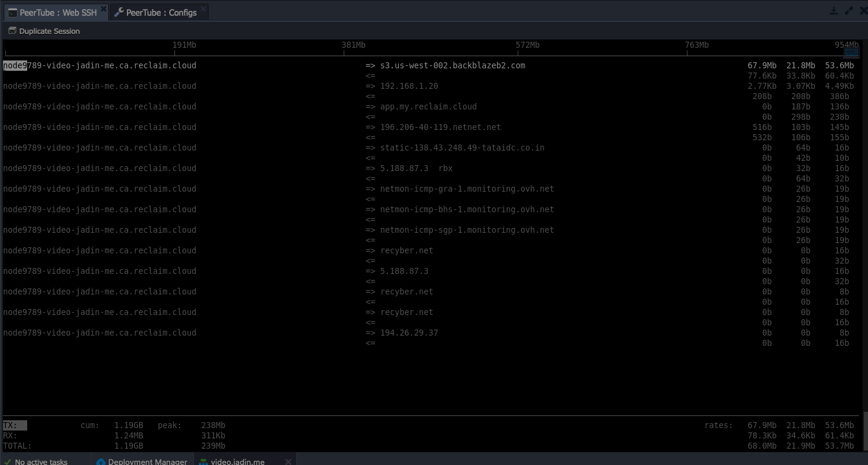Image resolution: width=868 pixels, height=465 pixels.
Task: Open the on-screen keyboard icon
Action: click(851, 53)
